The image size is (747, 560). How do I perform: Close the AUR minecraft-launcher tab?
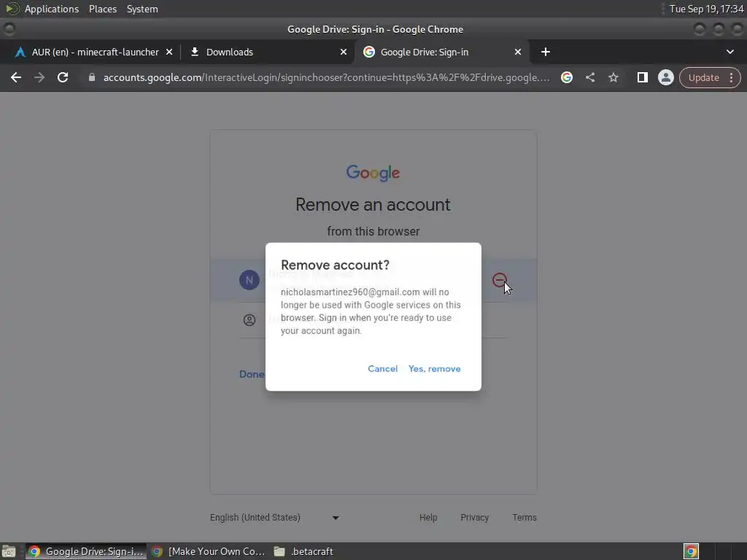click(x=169, y=52)
